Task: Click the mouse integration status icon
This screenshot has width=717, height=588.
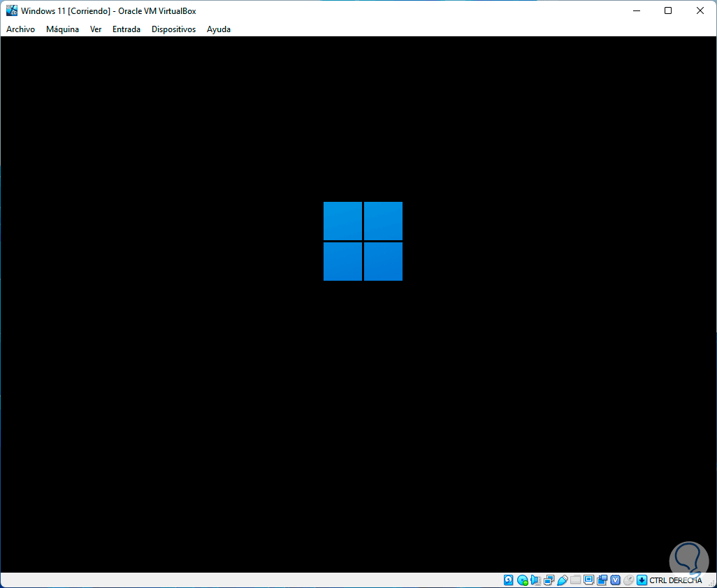Action: pyautogui.click(x=629, y=580)
